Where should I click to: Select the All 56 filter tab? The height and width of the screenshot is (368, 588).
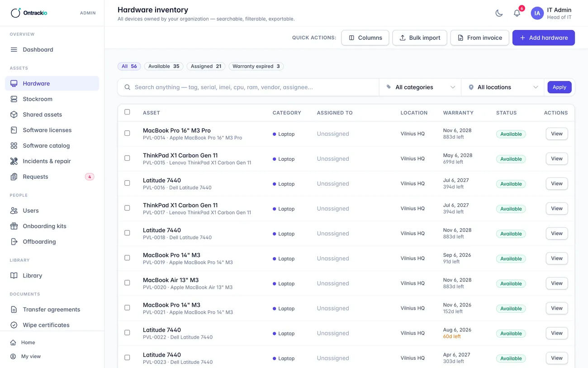click(129, 66)
